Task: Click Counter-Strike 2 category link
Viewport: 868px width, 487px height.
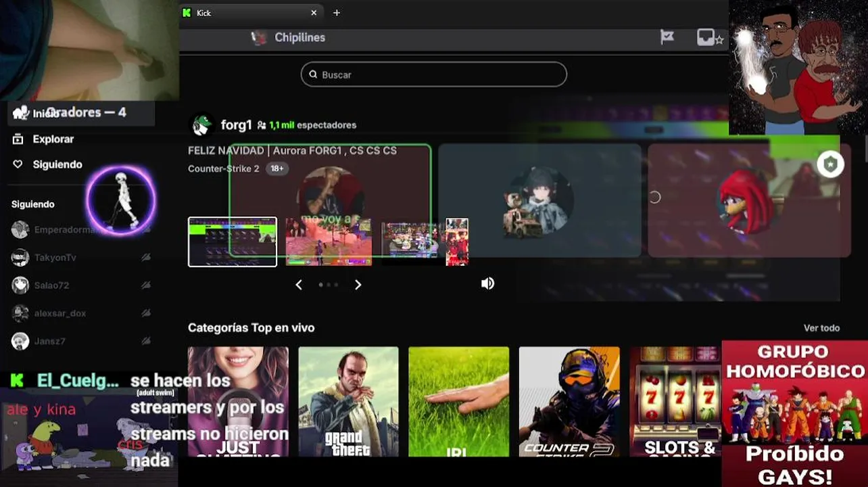Action: 223,168
